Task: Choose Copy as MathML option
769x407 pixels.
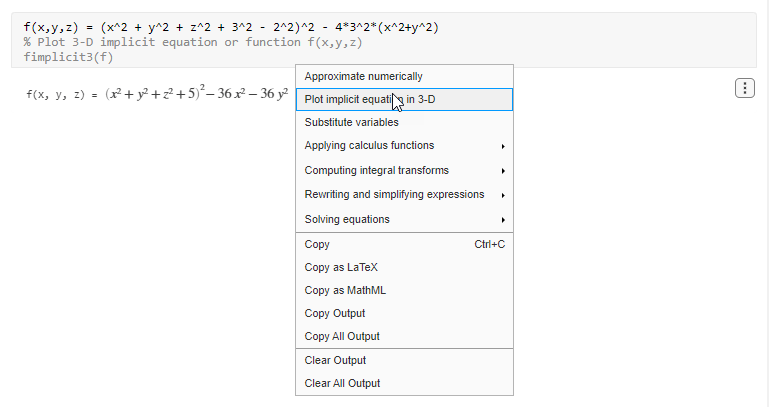Action: coord(345,290)
